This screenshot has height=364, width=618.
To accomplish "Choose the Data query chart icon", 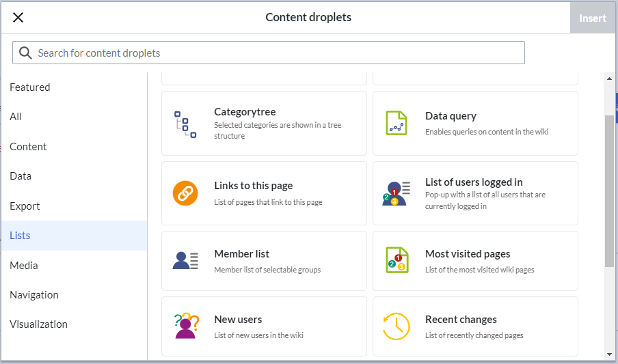I will coord(396,123).
